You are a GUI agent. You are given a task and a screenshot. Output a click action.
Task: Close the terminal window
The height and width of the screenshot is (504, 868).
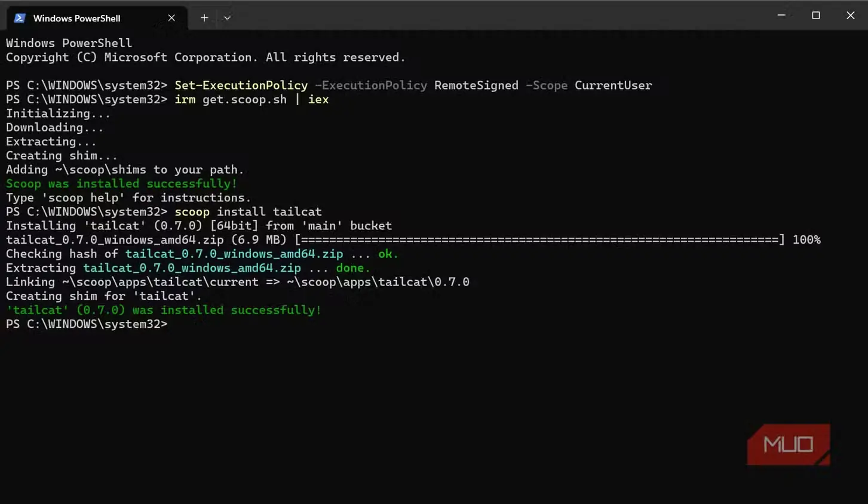coord(851,15)
